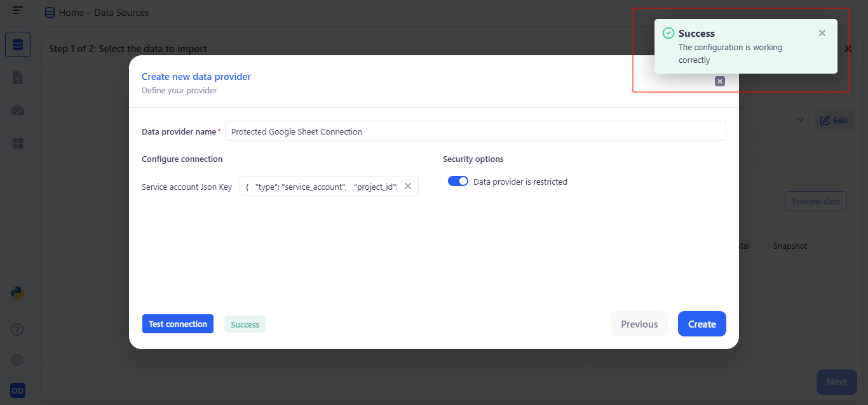The image size is (868, 405).
Task: Open the dashboard gauge sidebar icon
Action: tap(18, 110)
